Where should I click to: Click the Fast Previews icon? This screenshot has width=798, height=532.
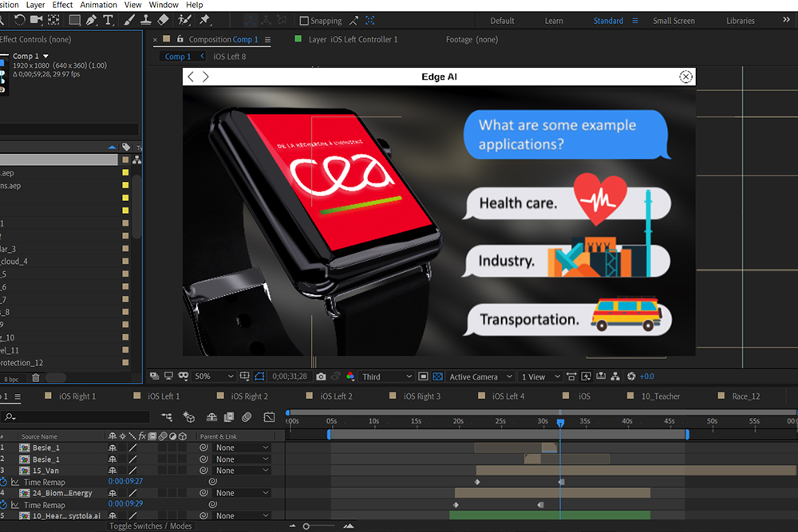(587, 376)
